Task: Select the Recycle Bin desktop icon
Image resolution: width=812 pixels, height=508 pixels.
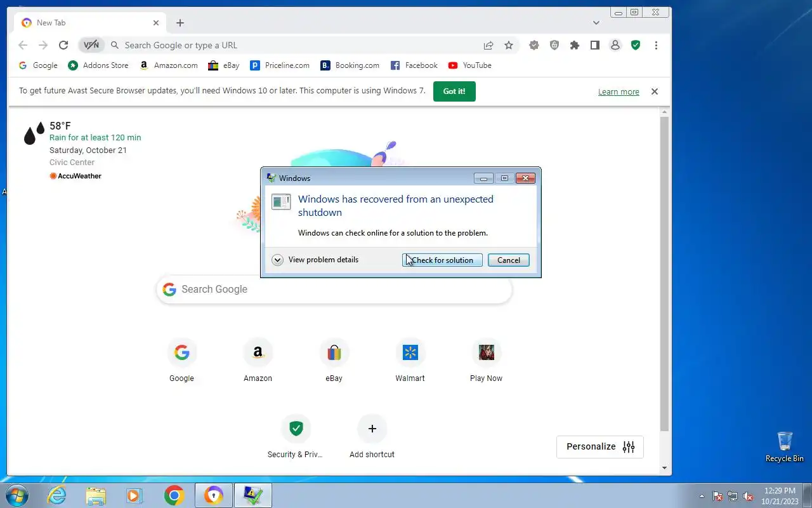Action: (x=785, y=446)
